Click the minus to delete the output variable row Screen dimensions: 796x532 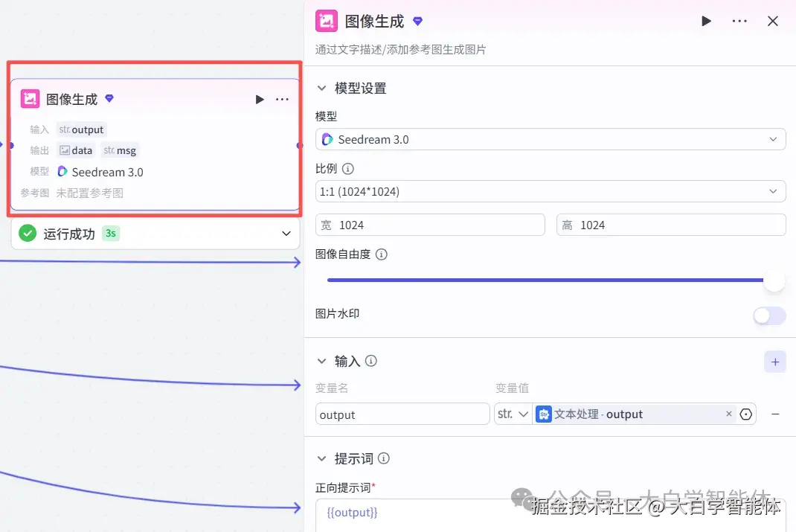[x=775, y=414]
